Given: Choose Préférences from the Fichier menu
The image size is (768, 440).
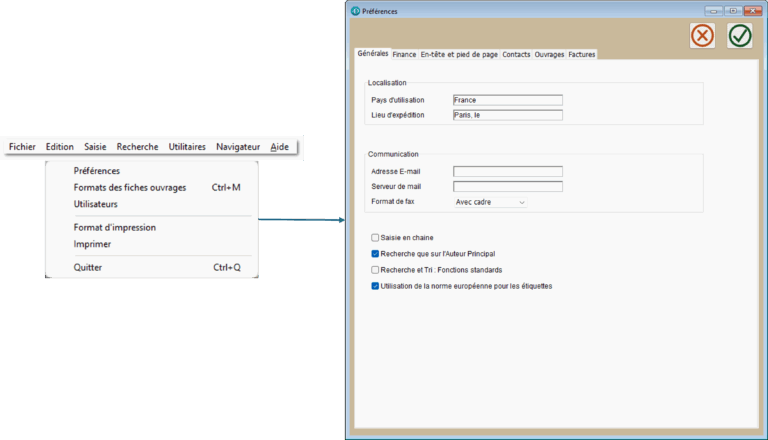Looking at the screenshot, I should [97, 171].
